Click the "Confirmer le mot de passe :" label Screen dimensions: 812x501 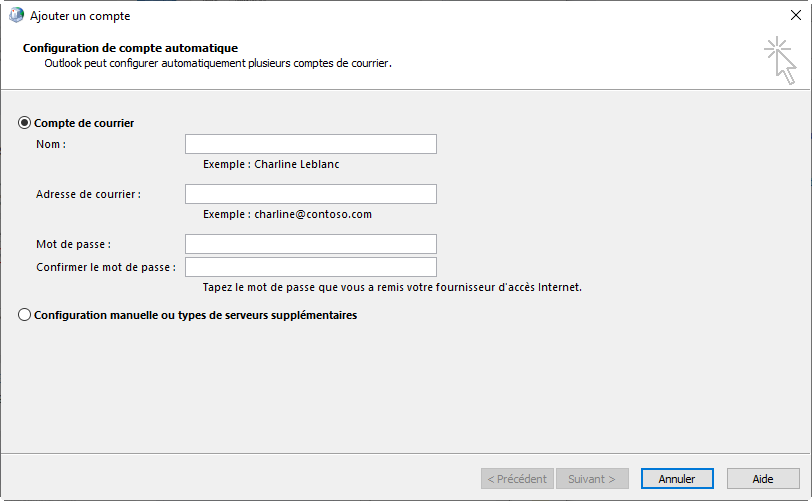point(106,267)
